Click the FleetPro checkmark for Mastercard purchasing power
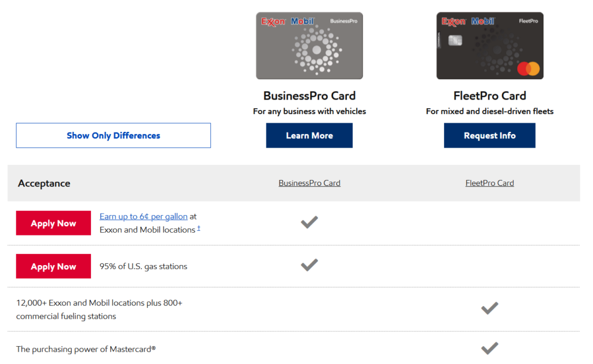The image size is (593, 364). tap(489, 348)
